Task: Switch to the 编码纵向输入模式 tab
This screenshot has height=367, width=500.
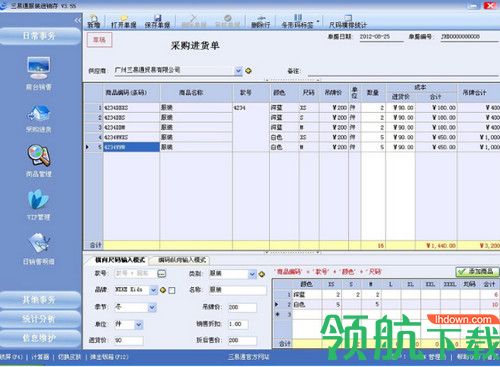Action: (x=182, y=260)
